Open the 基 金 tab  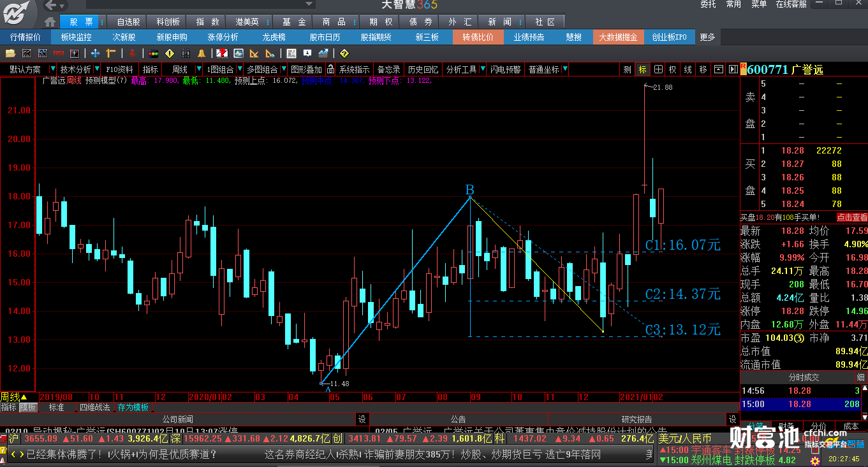294,21
